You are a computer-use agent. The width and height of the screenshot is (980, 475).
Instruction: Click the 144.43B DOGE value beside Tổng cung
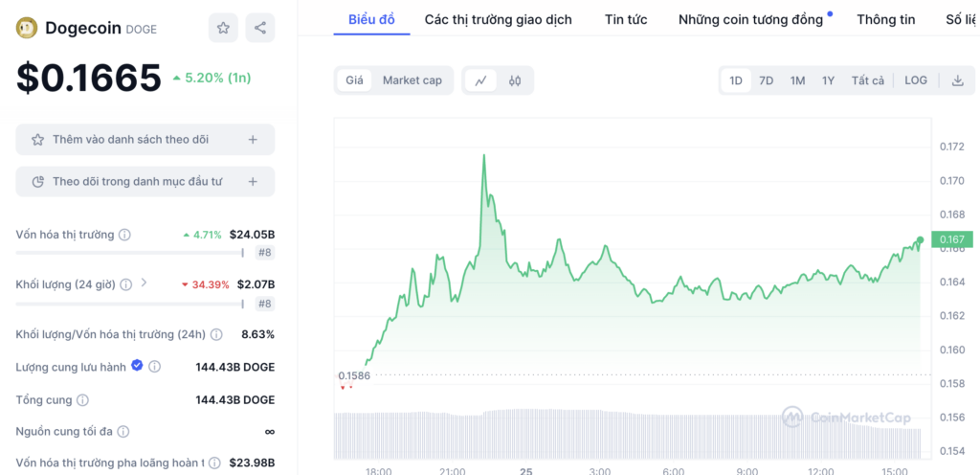coord(235,400)
